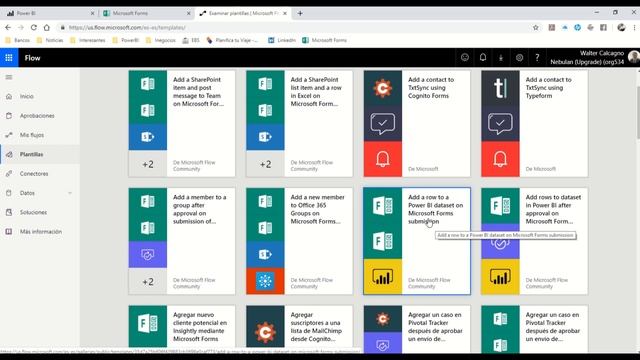Click the Flow brand title

coord(32,58)
